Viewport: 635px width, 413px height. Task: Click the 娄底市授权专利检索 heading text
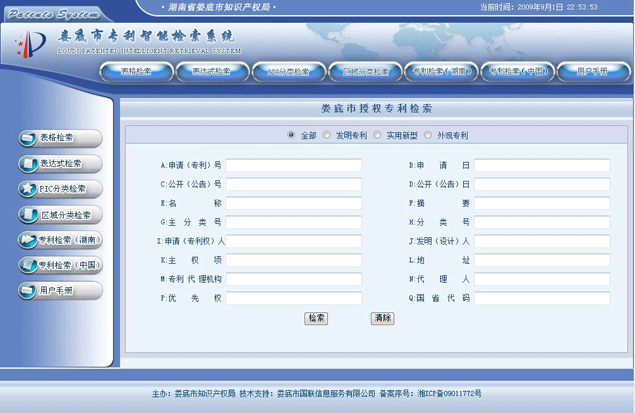pyautogui.click(x=377, y=109)
